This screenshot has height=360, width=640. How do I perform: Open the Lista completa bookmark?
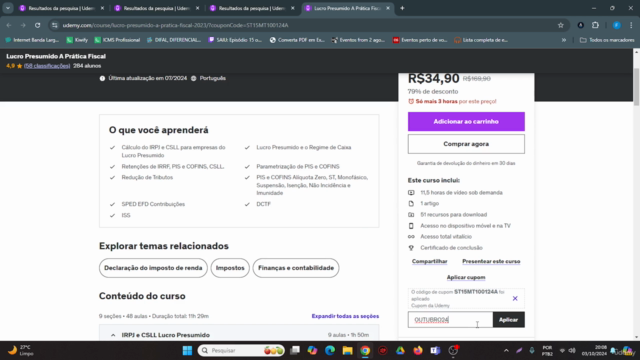(x=481, y=40)
